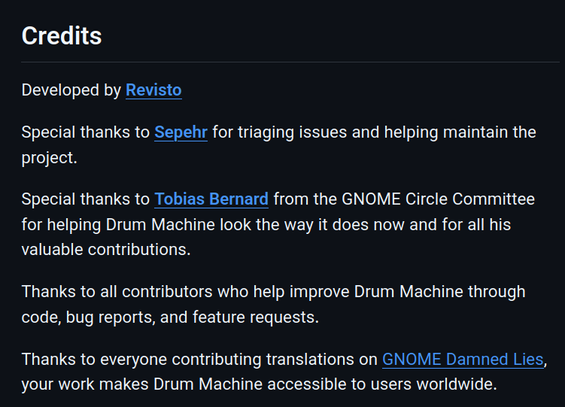Click the "GNOME Circle Committee" phrase
This screenshot has width=565, height=407.
(x=438, y=199)
